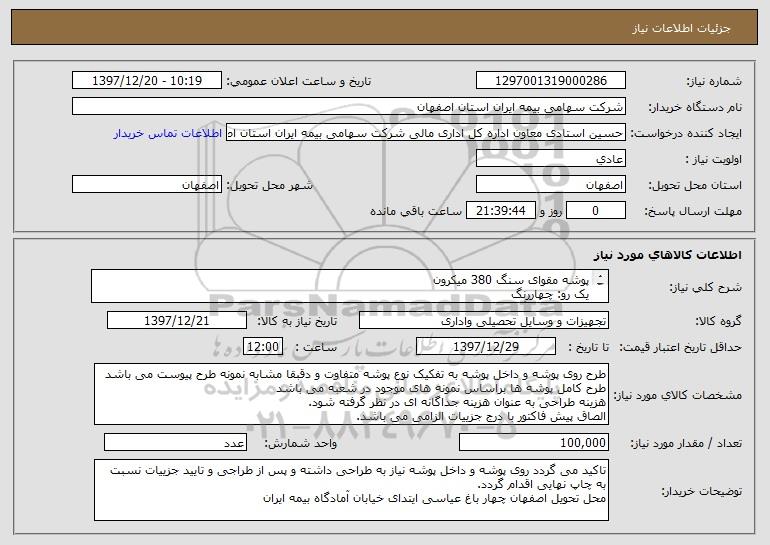
Task: Click the جزئیات اطلاعات نیاز header title
Action: 681,28
